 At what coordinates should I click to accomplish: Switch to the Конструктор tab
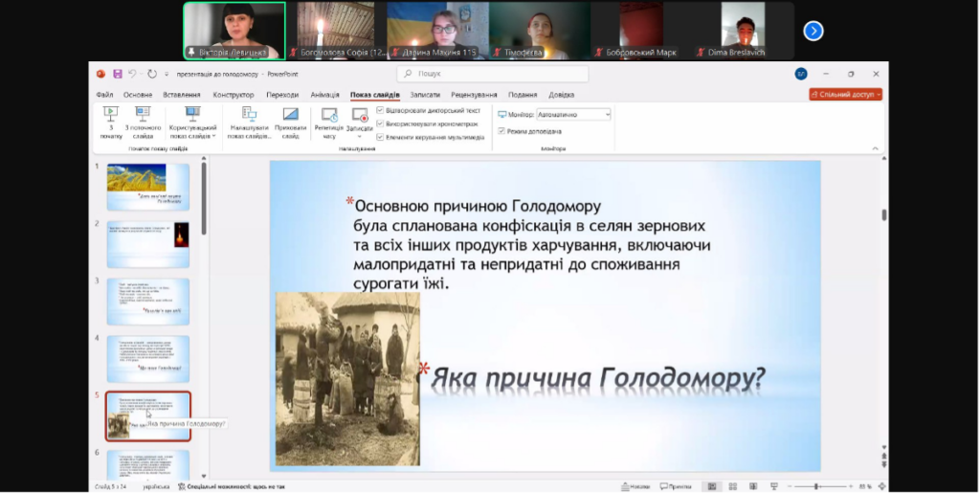click(234, 95)
